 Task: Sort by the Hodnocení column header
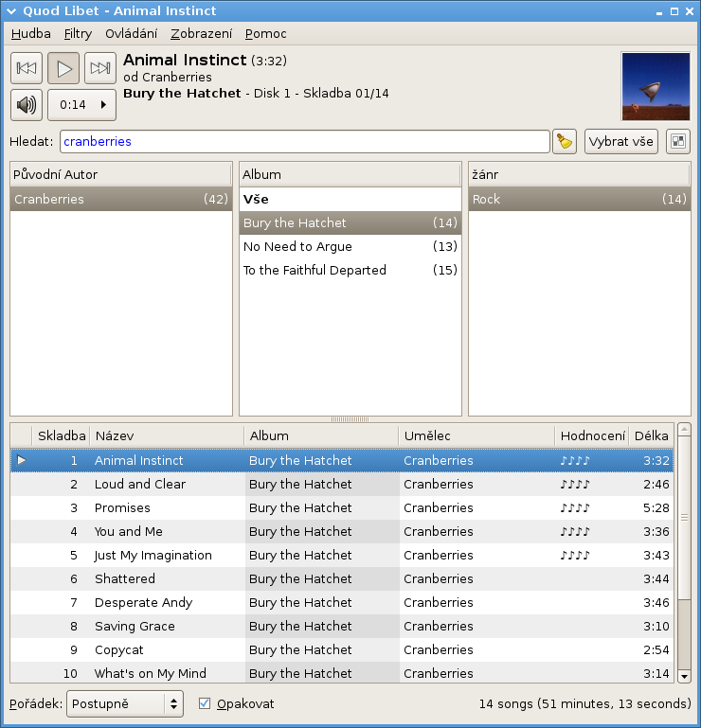pos(592,436)
